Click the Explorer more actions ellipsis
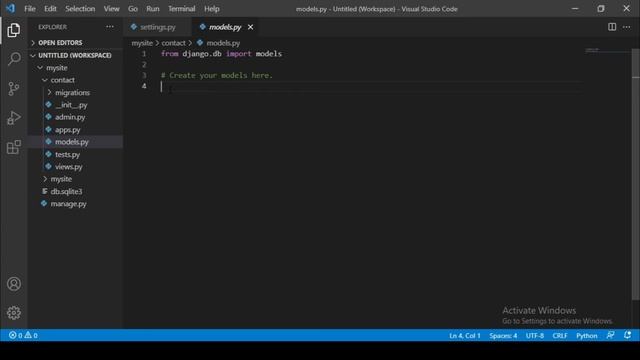640x360 pixels. [x=110, y=27]
